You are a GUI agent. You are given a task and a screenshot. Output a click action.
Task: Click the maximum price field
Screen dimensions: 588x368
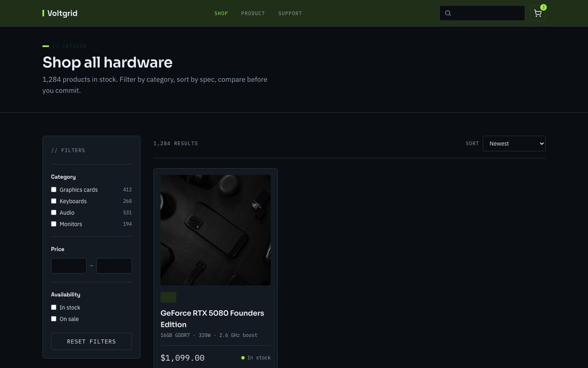(x=114, y=266)
